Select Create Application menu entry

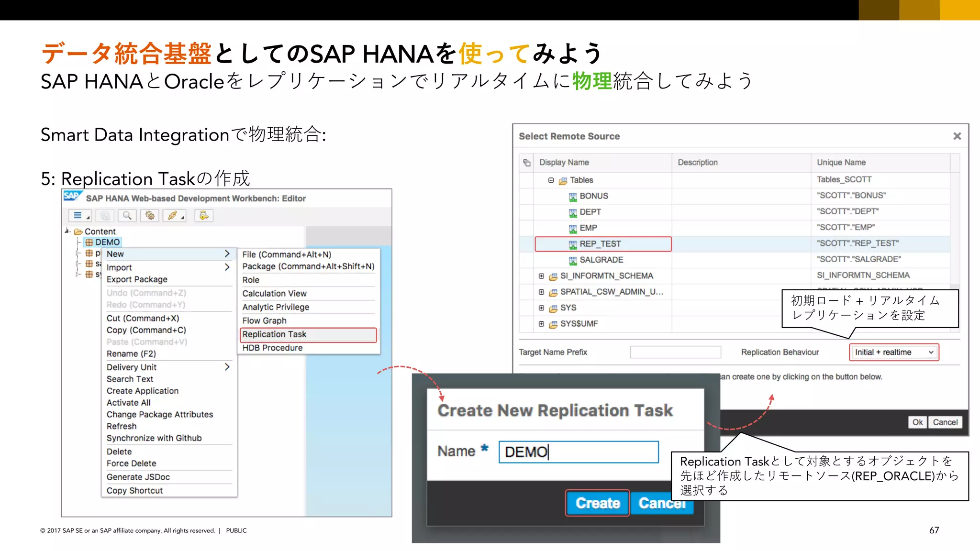point(168,391)
